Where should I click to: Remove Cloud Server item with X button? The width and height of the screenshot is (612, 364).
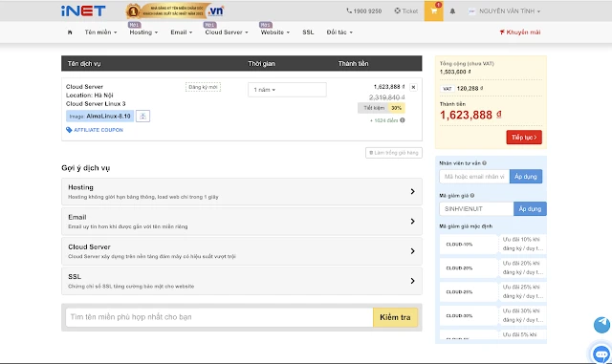click(413, 87)
